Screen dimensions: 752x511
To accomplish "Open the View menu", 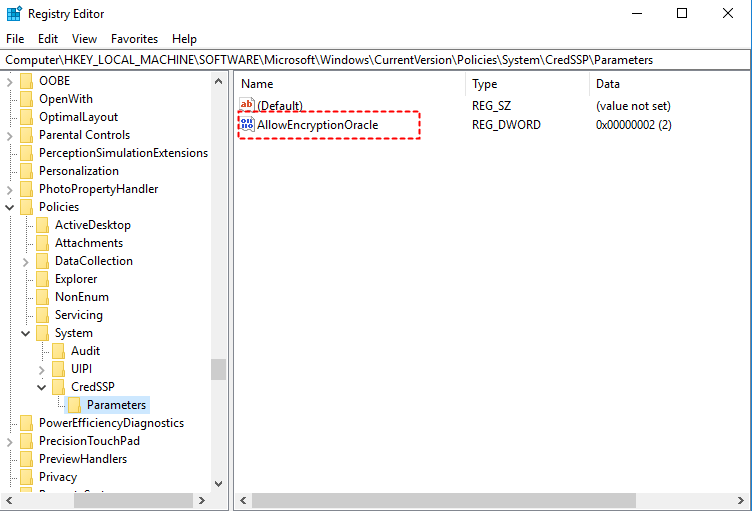I will coord(84,39).
